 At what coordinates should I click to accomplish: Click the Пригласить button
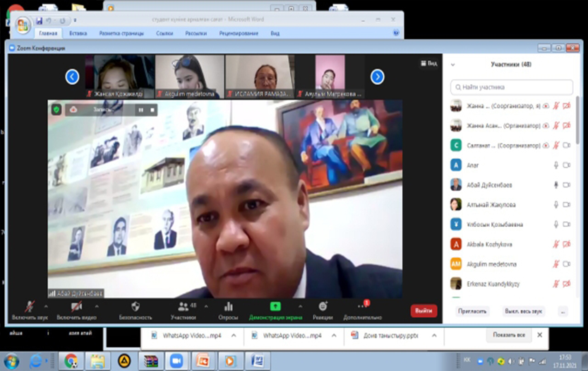coord(472,311)
